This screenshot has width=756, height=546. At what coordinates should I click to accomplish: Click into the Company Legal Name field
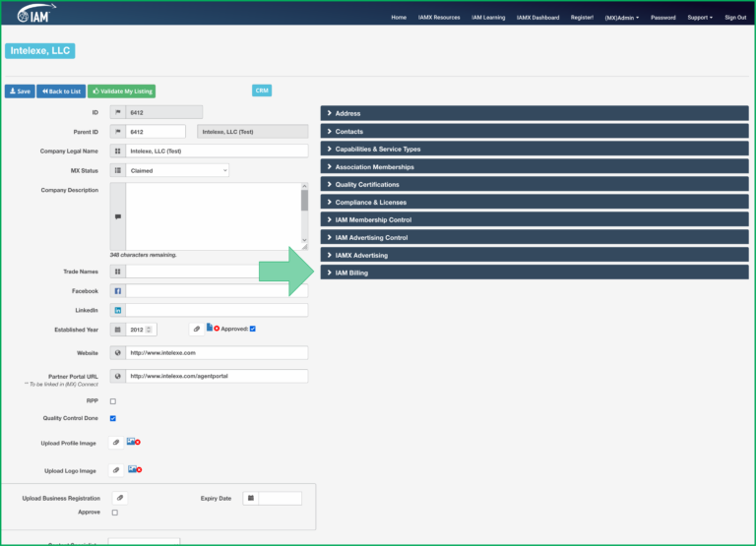(217, 151)
